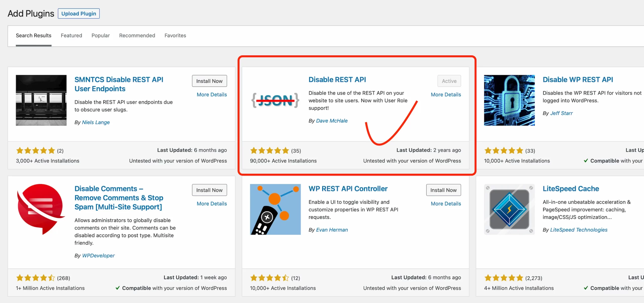This screenshot has width=644, height=303.
Task: Open More Details for Disable REST API
Action: pos(446,95)
